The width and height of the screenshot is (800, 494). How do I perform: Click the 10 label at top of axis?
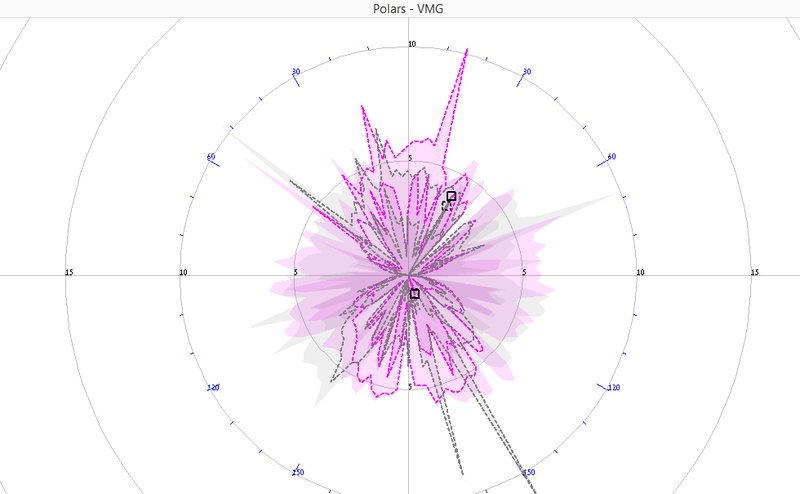pos(412,45)
